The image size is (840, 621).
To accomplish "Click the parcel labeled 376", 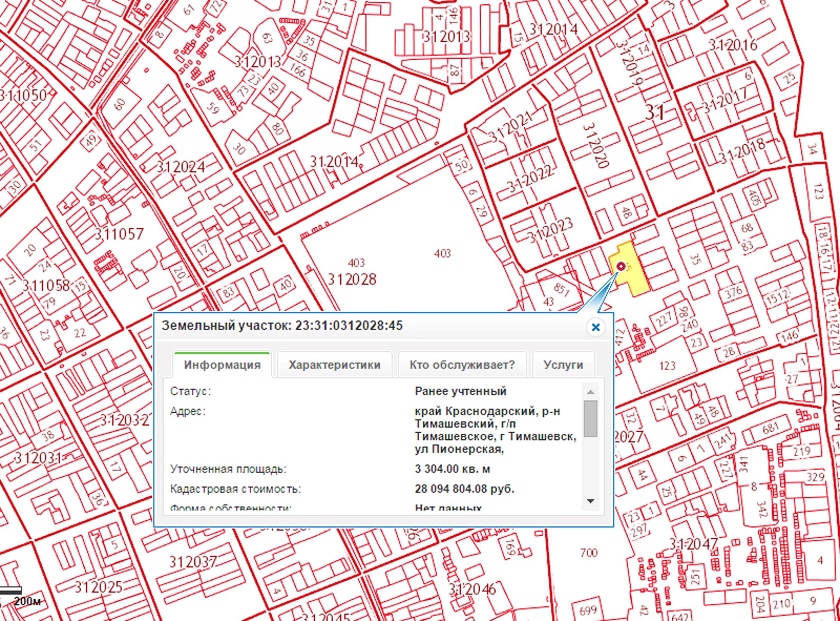I will pyautogui.click(x=733, y=292).
